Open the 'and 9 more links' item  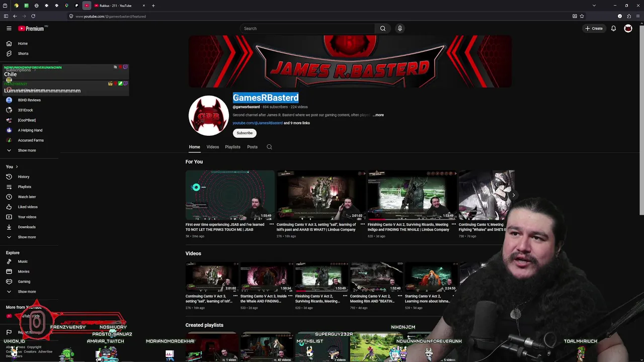[x=297, y=123]
